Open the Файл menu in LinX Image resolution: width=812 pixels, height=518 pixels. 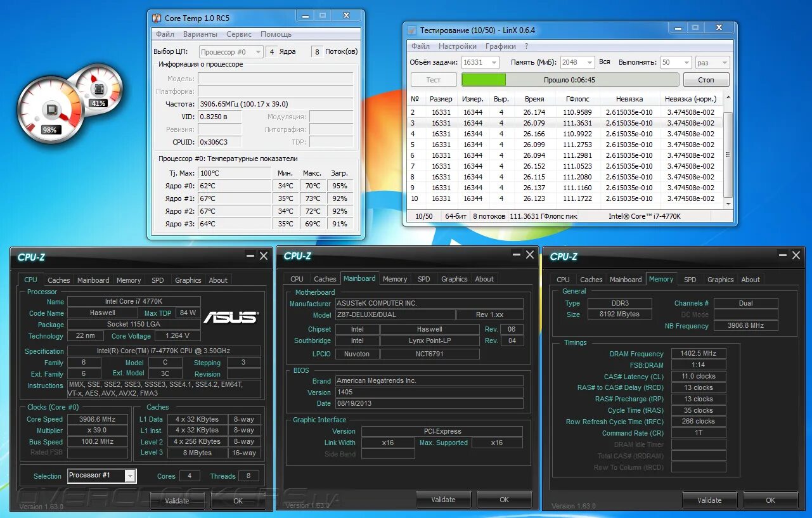pyautogui.click(x=420, y=46)
